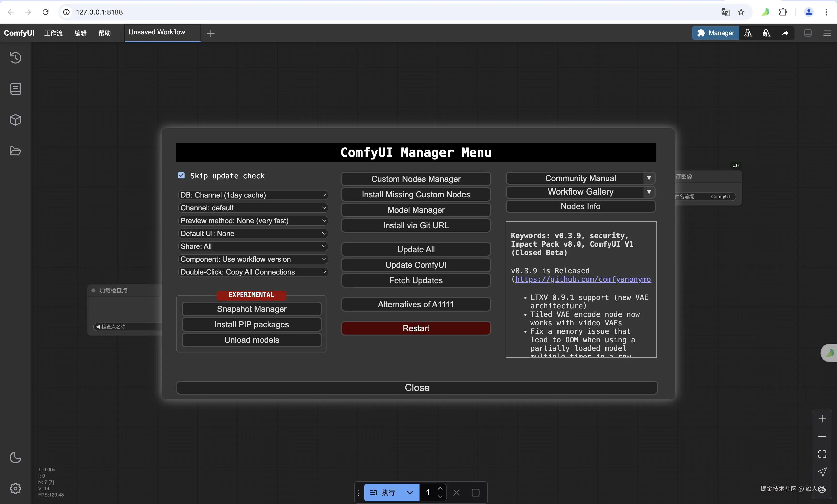Select the Unsaved Workflow tab
837x504 pixels.
tap(157, 32)
